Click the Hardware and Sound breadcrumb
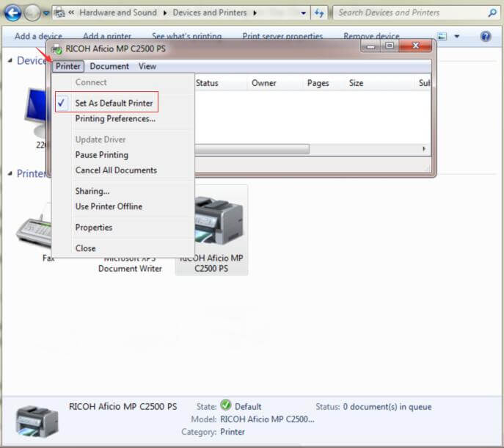Image resolution: width=504 pixels, height=448 pixels. click(x=118, y=12)
